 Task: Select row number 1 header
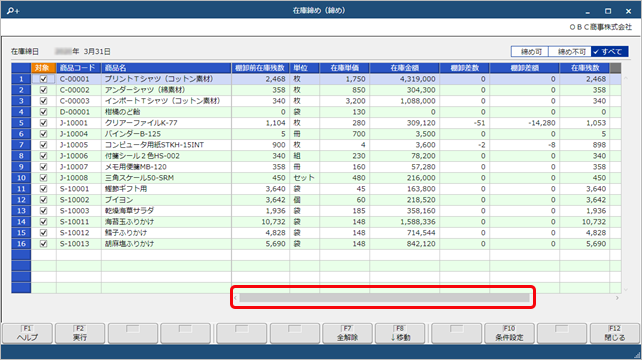tap(21, 79)
